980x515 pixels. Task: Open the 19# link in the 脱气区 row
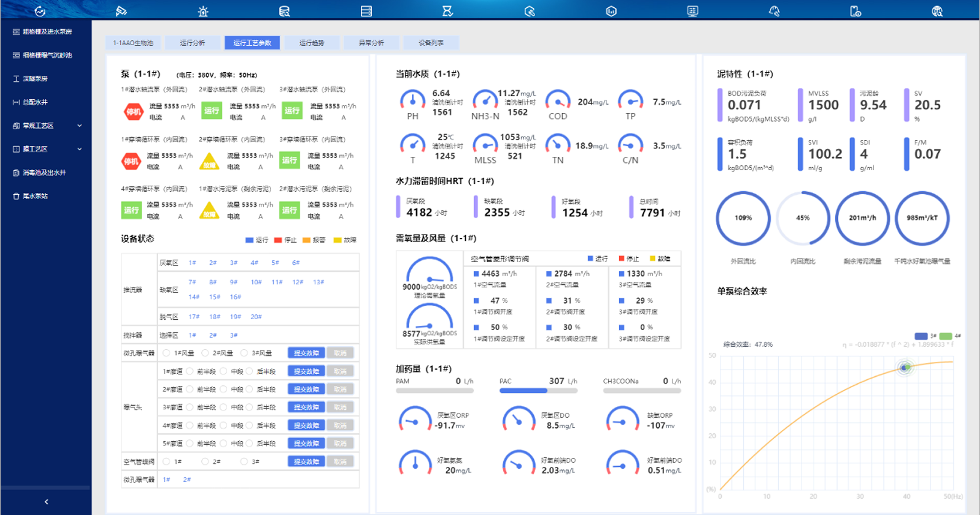(236, 317)
